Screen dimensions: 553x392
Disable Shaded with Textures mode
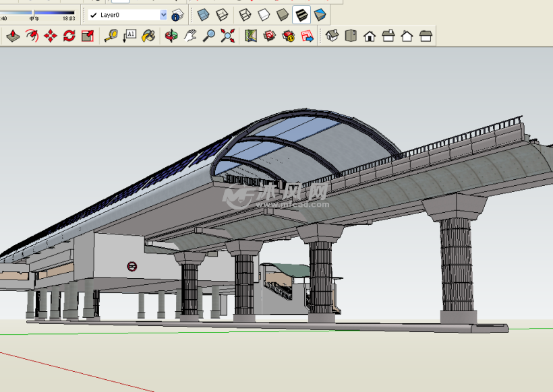(x=303, y=15)
